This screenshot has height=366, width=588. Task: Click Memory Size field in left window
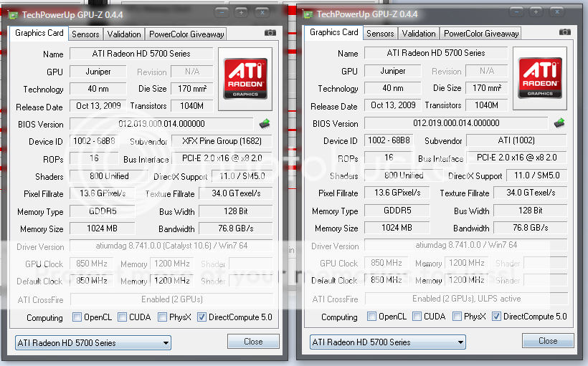pos(102,228)
